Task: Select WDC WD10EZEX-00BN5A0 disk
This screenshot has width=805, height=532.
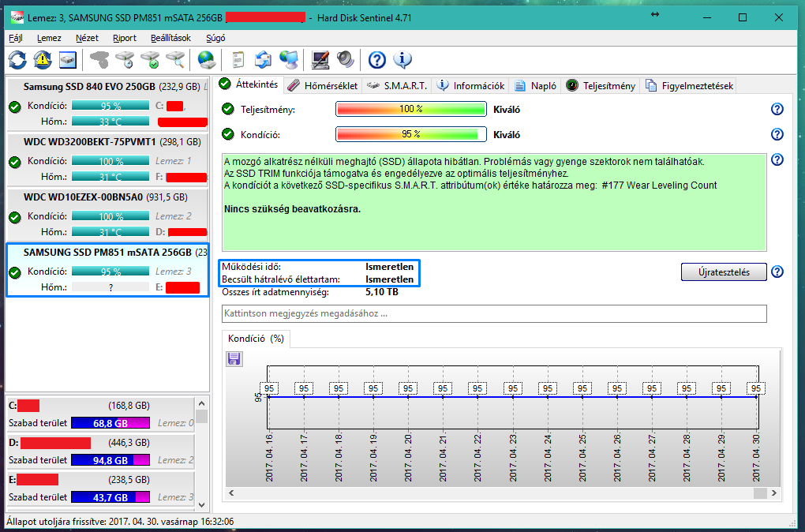Action: [x=107, y=215]
